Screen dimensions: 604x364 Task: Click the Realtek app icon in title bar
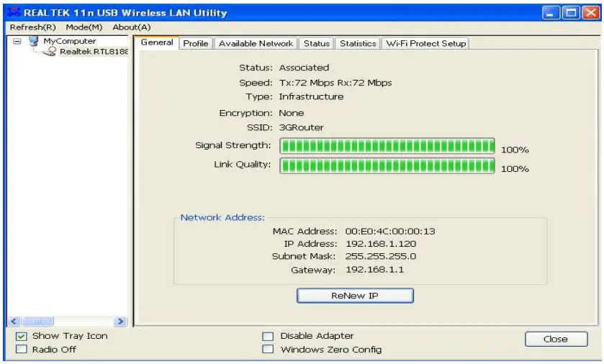[x=14, y=12]
